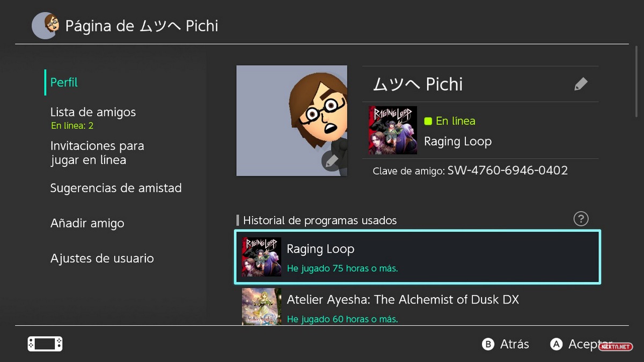Viewport: 644px width, 362px height.
Task: Select the Perfil menu item
Action: (x=64, y=83)
